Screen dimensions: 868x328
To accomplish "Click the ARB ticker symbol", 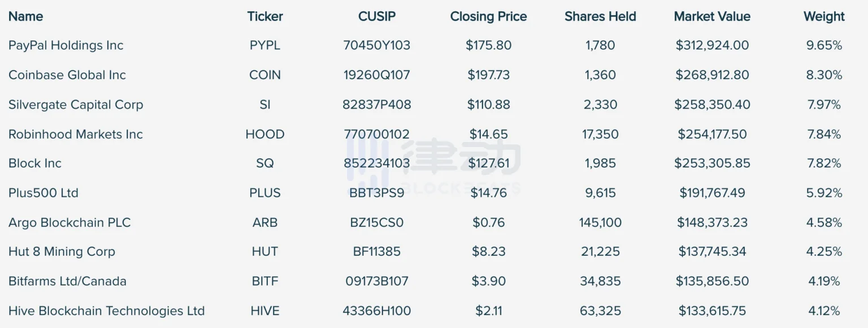I will pos(265,222).
